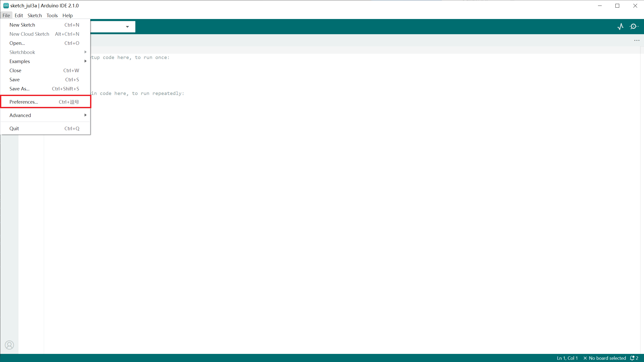644x362 pixels.
Task: Open the board selector dropdown arrow
Action: pos(127,27)
